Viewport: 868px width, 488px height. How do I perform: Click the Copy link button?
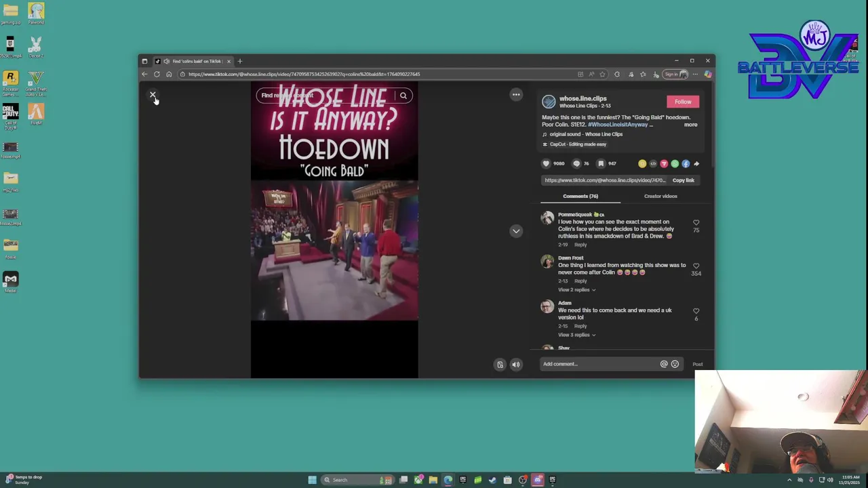[x=683, y=180]
